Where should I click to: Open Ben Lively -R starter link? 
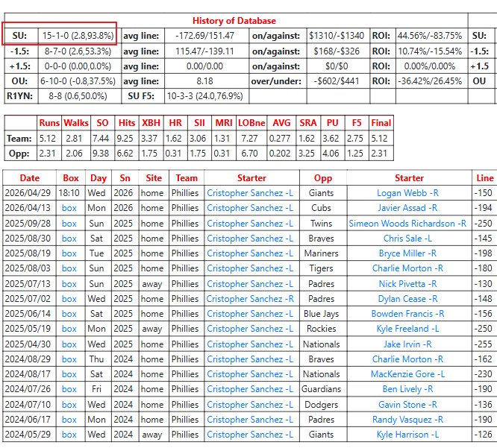[407, 389]
